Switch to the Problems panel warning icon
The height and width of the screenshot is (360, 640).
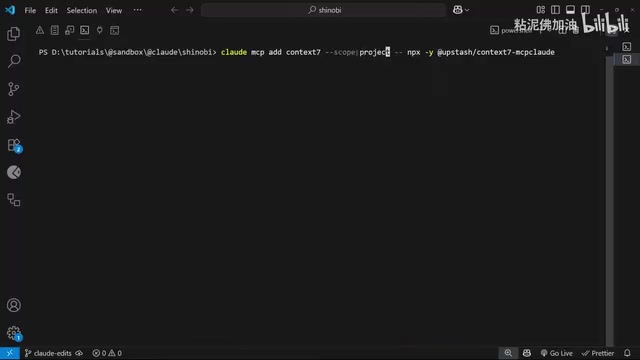(x=40, y=30)
